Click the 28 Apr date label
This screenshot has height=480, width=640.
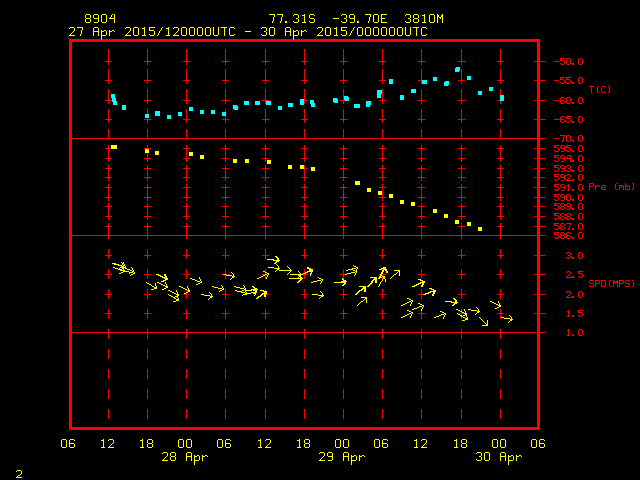click(x=184, y=457)
